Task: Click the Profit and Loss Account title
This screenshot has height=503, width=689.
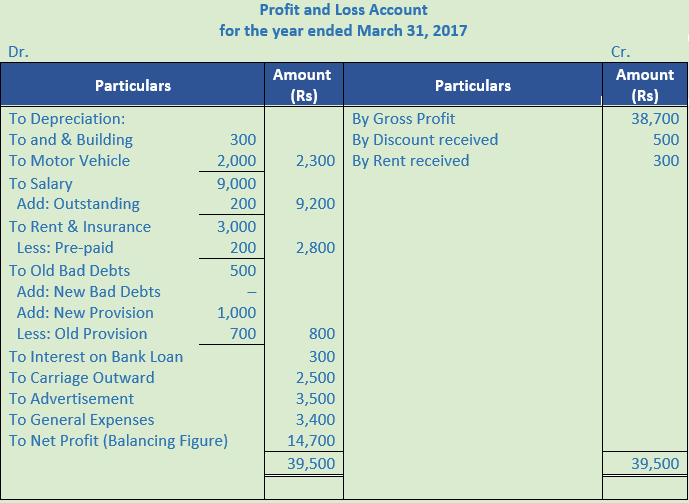Action: point(343,10)
